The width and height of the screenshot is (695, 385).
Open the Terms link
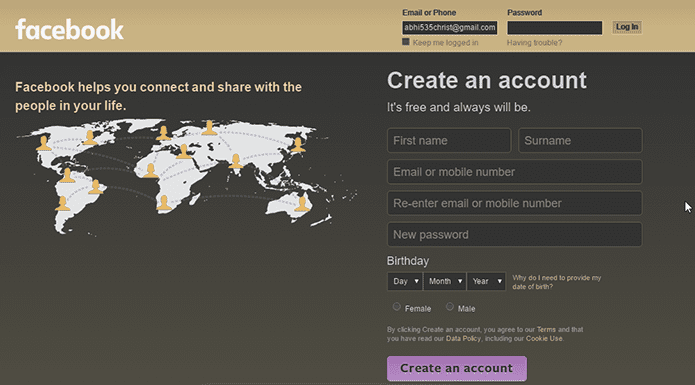[x=546, y=330]
